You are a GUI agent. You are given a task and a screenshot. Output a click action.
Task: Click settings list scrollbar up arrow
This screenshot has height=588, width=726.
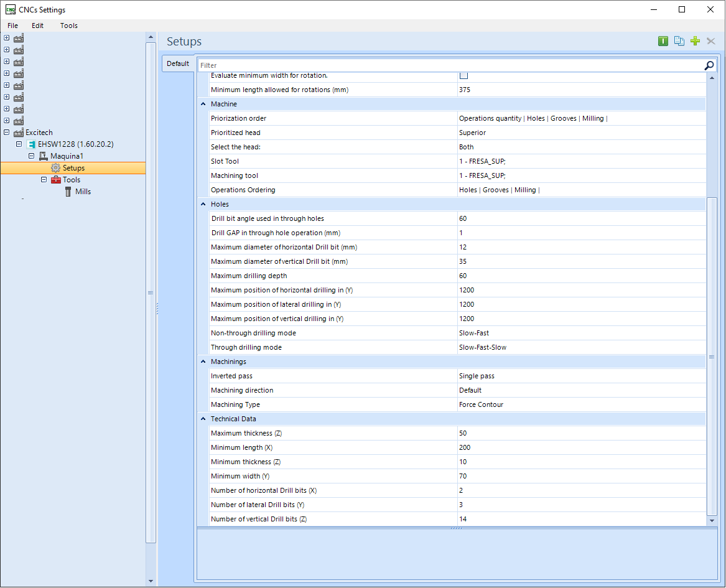(x=712, y=77)
